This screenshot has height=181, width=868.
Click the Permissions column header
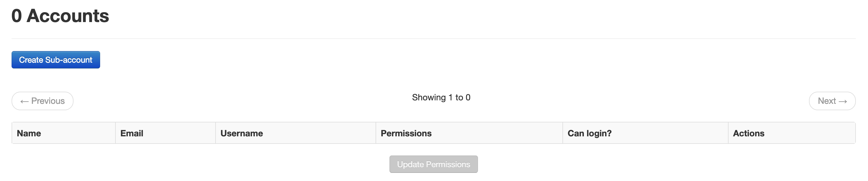coord(406,133)
